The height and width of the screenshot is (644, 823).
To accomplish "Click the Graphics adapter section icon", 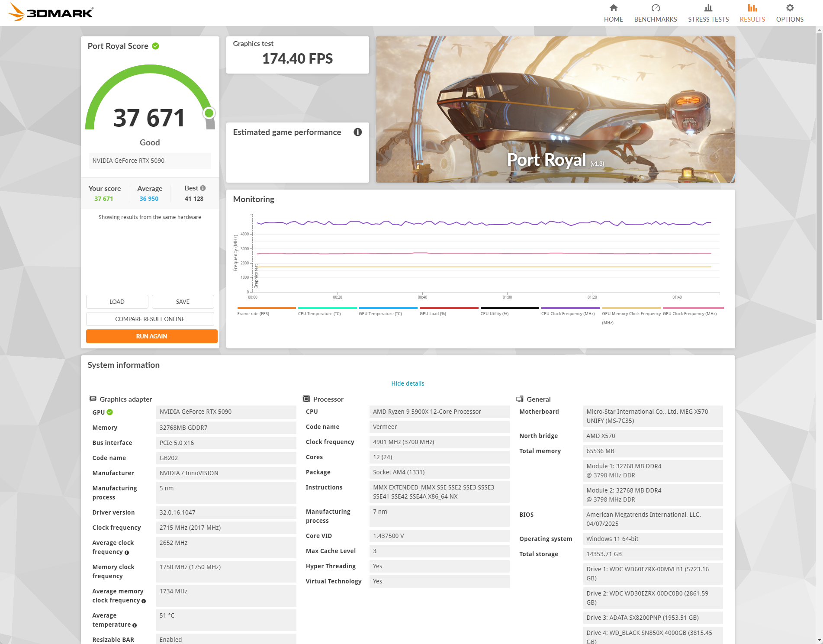I will [x=93, y=399].
